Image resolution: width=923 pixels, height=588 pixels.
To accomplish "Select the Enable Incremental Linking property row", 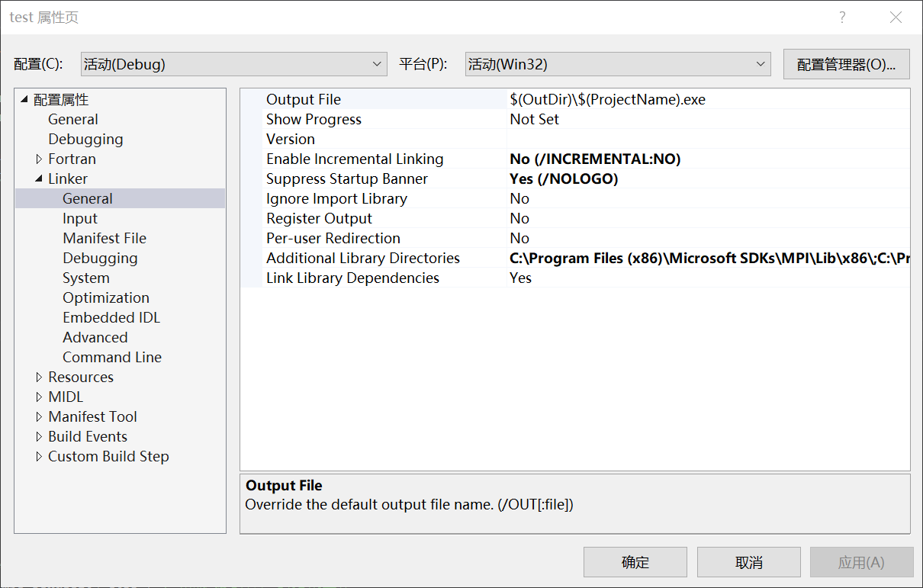I will coord(355,159).
